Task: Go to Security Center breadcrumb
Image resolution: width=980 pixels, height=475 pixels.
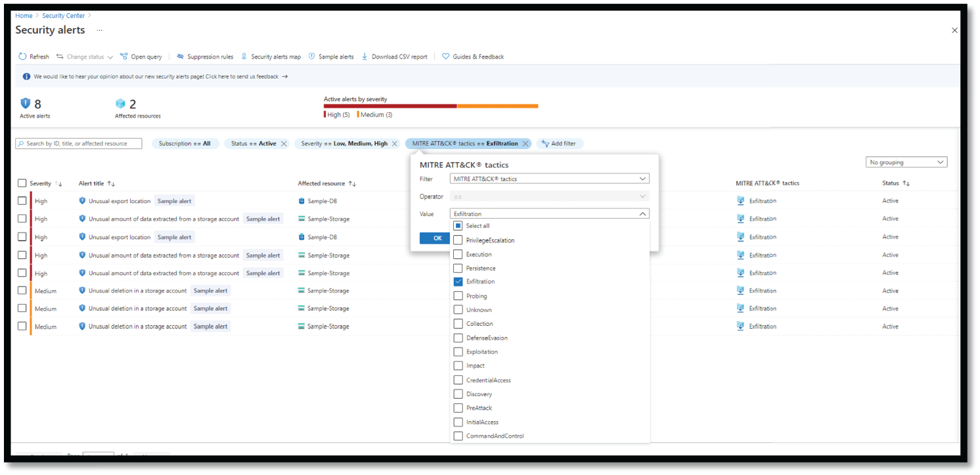Action: (x=64, y=15)
